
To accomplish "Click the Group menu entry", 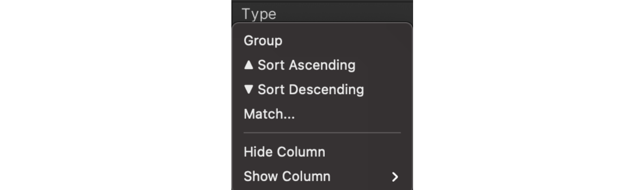I will (x=263, y=41).
